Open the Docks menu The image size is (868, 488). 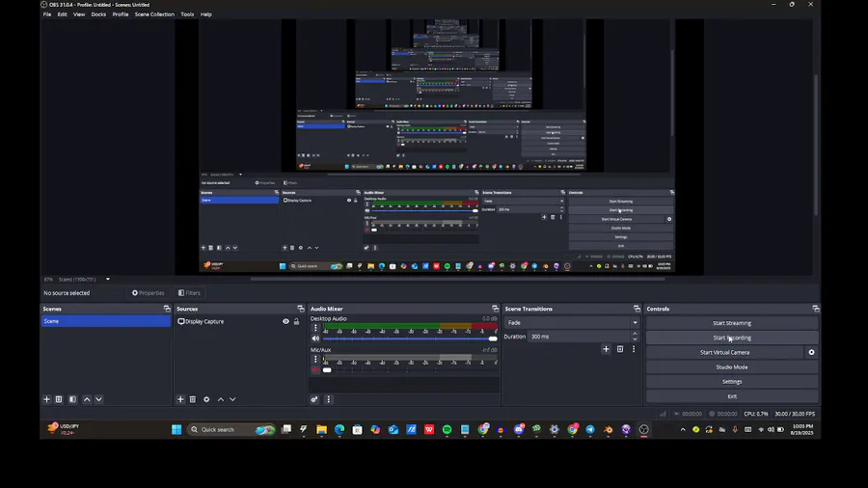point(98,14)
